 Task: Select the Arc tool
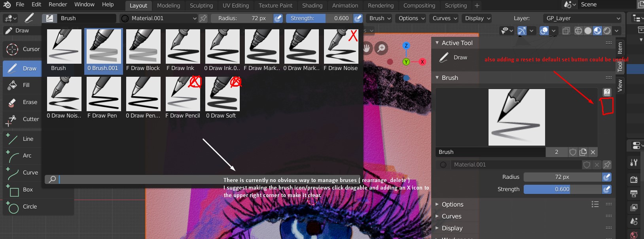tap(23, 156)
